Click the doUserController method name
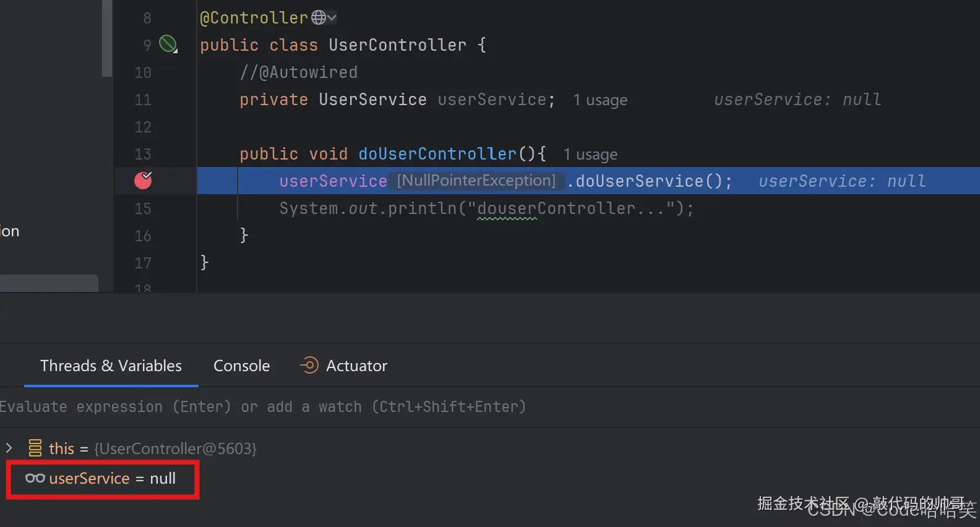 point(437,153)
